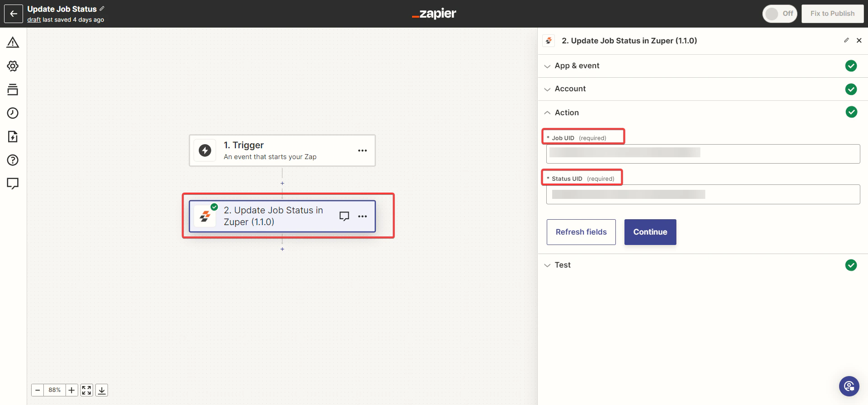Add a step after Update Job Status
This screenshot has width=868, height=405.
282,249
